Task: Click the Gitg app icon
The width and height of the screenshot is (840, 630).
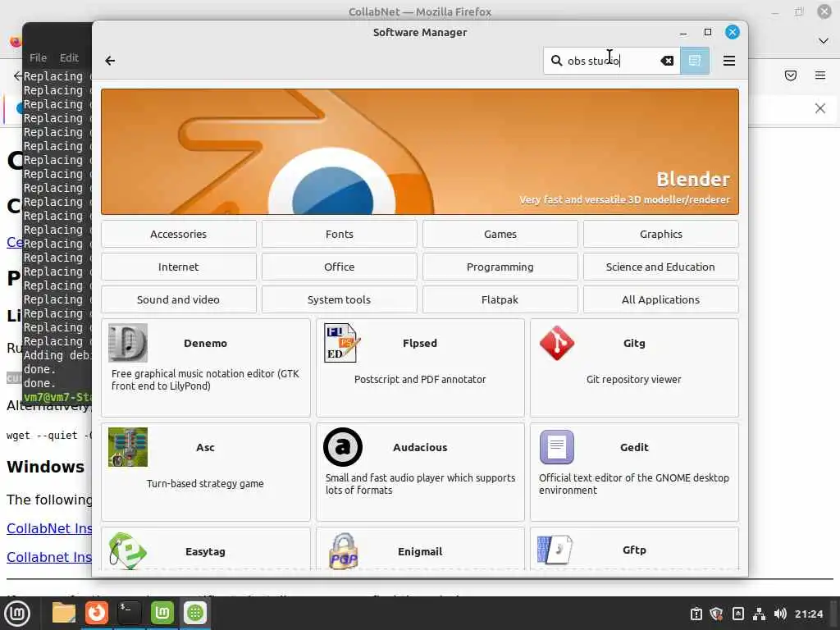Action: tap(557, 343)
